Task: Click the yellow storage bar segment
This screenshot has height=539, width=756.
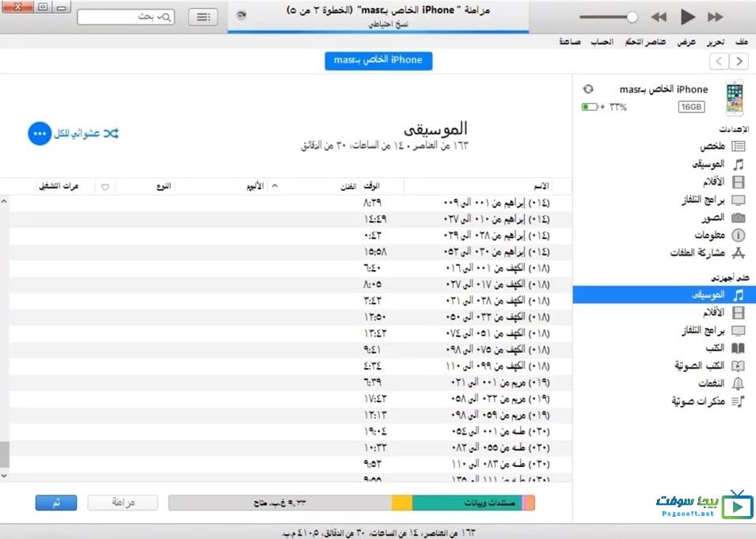Action: [x=401, y=503]
